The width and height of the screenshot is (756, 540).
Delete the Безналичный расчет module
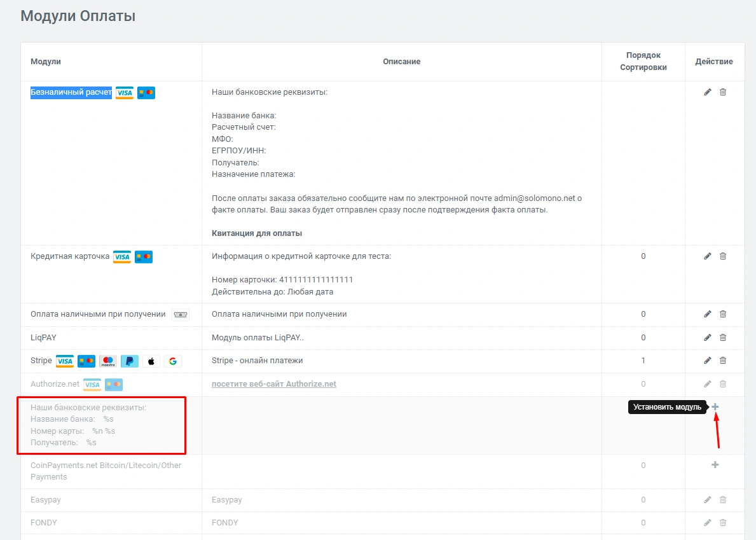(x=723, y=92)
